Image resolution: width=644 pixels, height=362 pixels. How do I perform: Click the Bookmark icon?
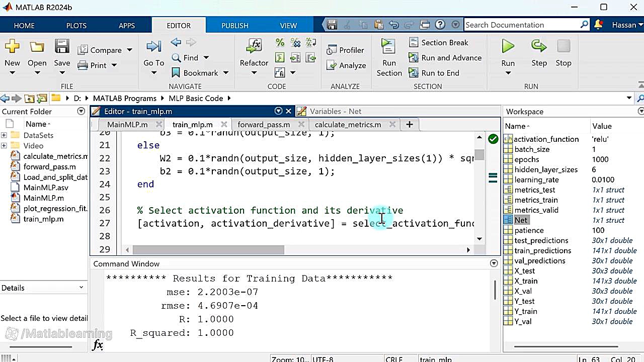point(176,73)
